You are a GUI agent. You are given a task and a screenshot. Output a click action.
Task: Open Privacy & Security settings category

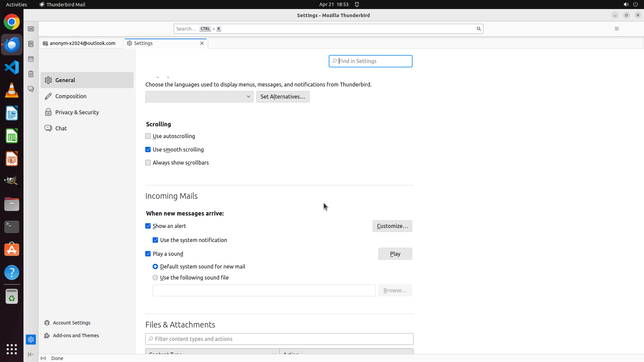[77, 112]
